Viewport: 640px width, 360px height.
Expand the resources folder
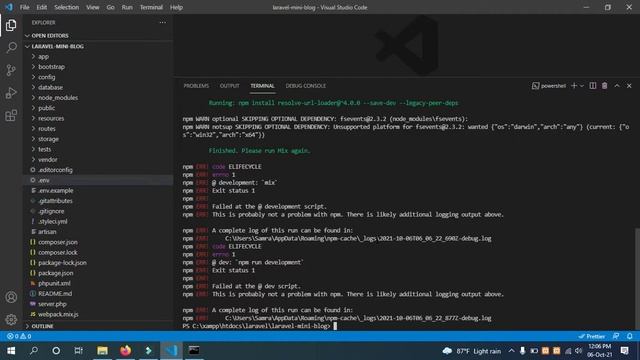[x=98, y=118]
